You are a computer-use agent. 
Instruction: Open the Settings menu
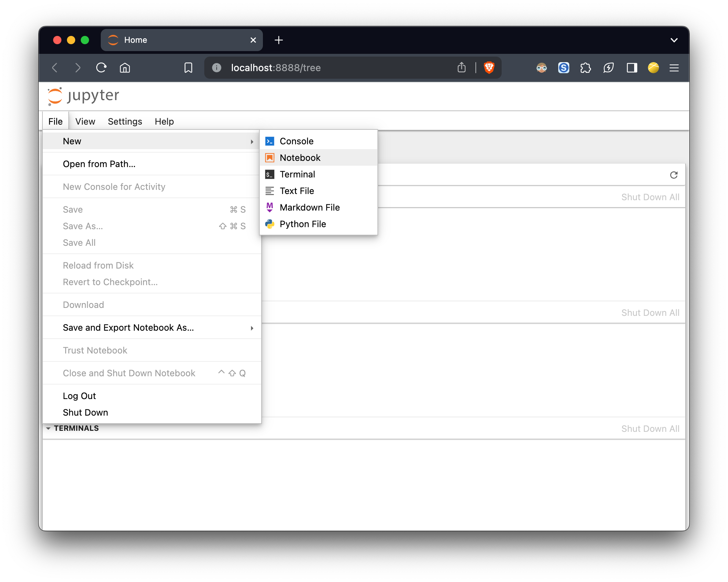coord(125,122)
